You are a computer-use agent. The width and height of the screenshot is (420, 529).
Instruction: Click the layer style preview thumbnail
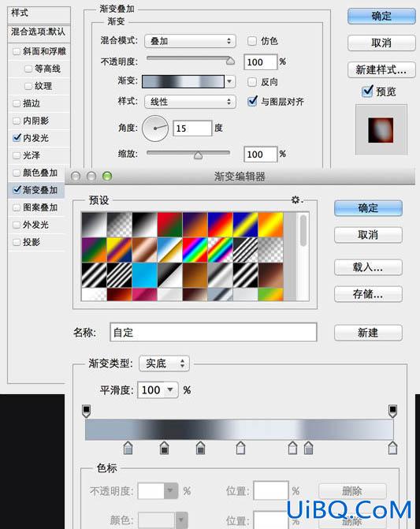coord(381,130)
